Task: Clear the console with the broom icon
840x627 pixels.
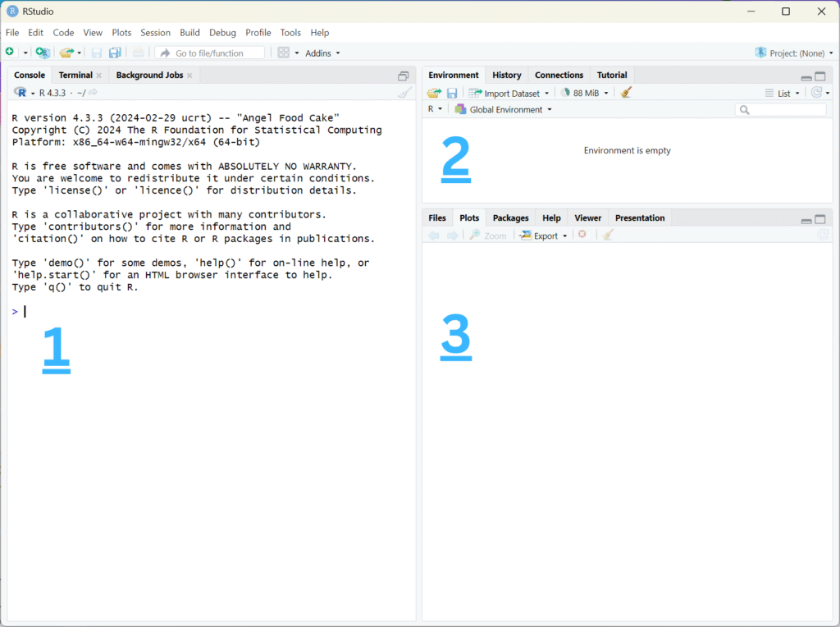Action: (x=403, y=92)
